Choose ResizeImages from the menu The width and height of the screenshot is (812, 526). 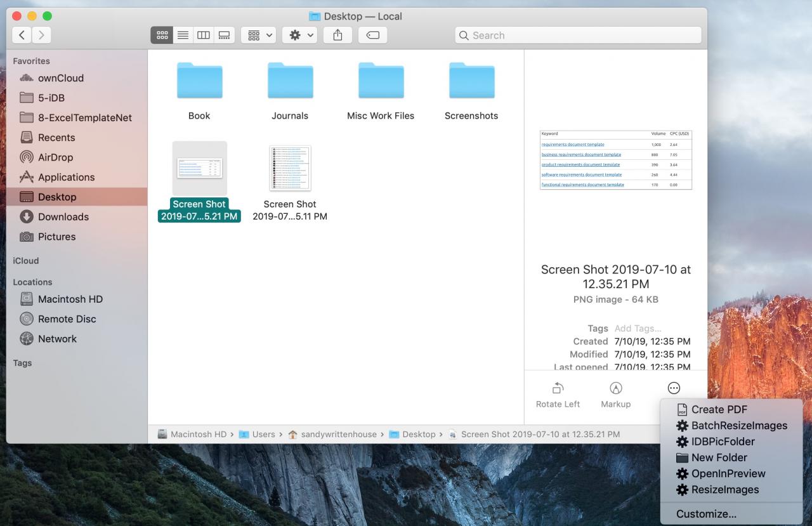731,490
